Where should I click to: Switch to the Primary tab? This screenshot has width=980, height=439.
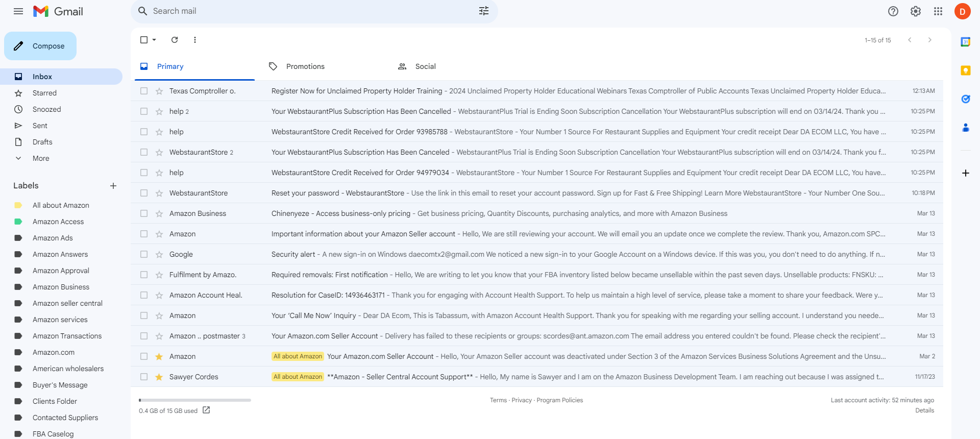click(x=195, y=66)
